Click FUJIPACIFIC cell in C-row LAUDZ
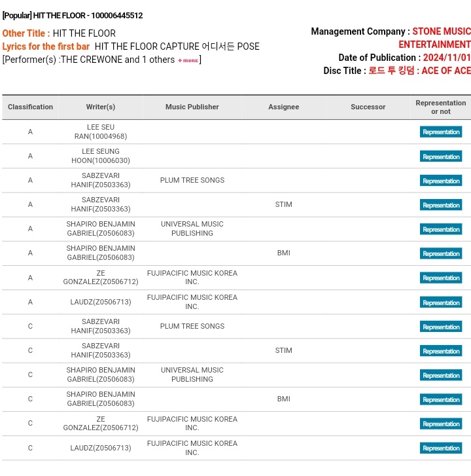Viewport: 471px width, 476px height. 192,448
